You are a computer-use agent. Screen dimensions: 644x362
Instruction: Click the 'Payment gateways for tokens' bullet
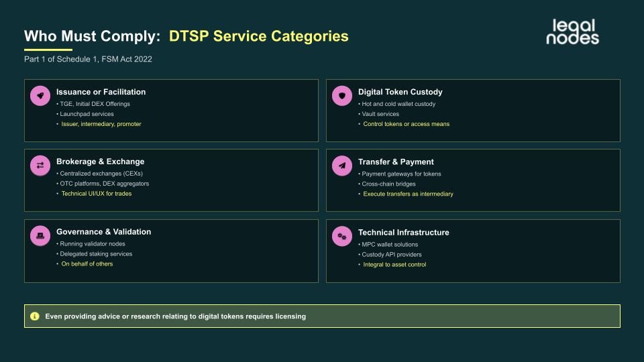[x=400, y=174]
